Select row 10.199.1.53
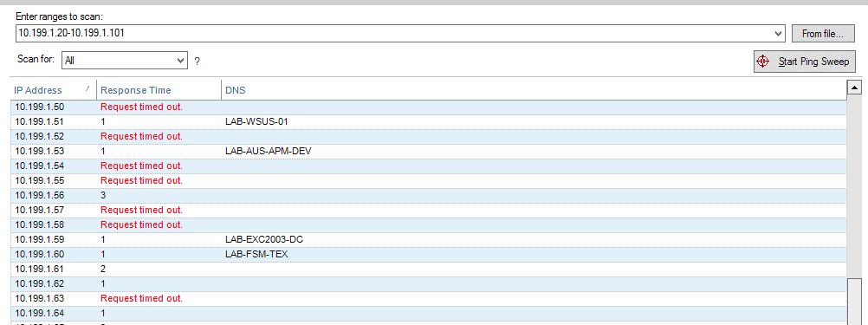 429,151
